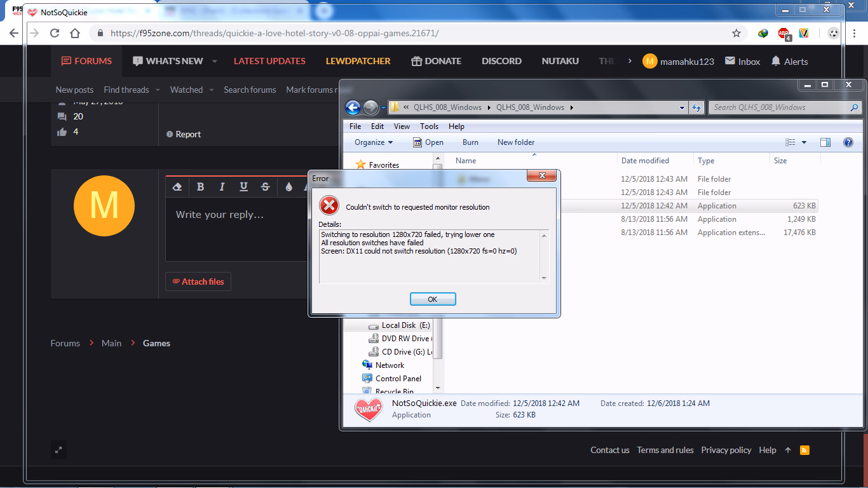Open the forum Inbox

coord(743,62)
